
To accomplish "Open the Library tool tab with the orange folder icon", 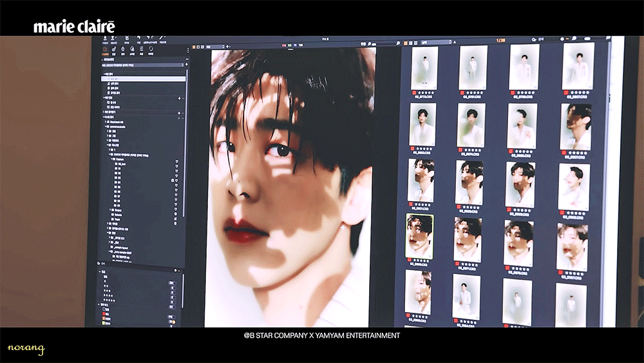I will (105, 50).
